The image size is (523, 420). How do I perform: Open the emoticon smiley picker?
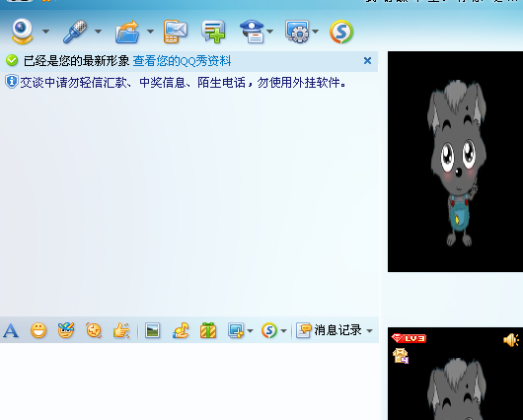(38, 330)
